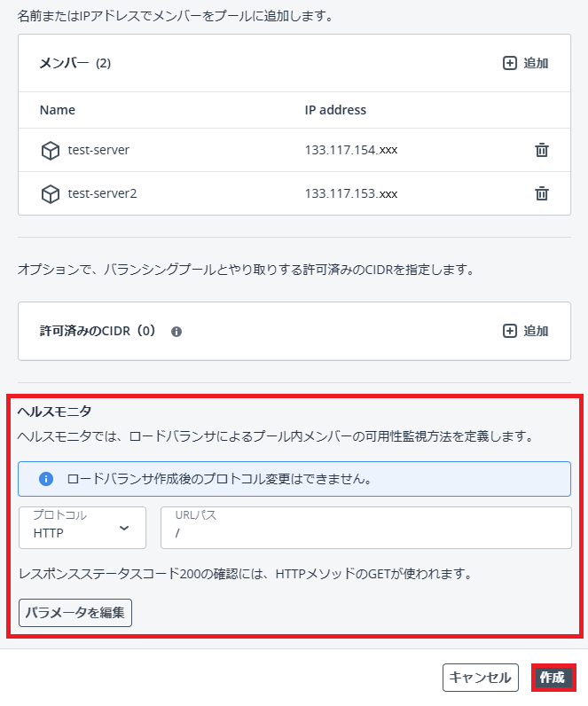The image size is (588, 706).
Task: Click the IP address column header
Action: click(335, 110)
